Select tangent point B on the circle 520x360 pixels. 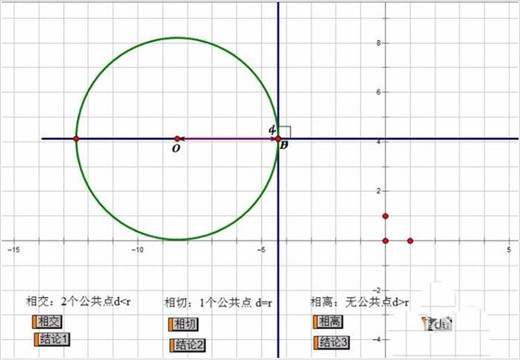tap(278, 139)
